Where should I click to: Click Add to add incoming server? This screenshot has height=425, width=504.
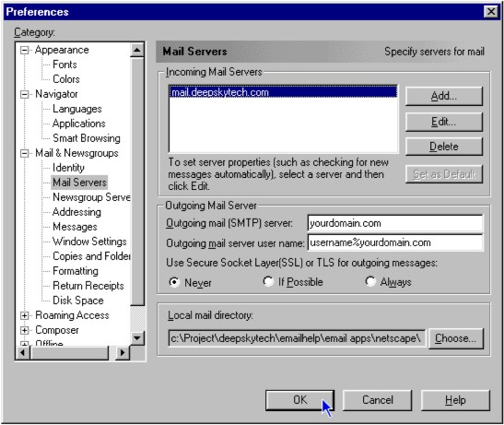pos(444,96)
